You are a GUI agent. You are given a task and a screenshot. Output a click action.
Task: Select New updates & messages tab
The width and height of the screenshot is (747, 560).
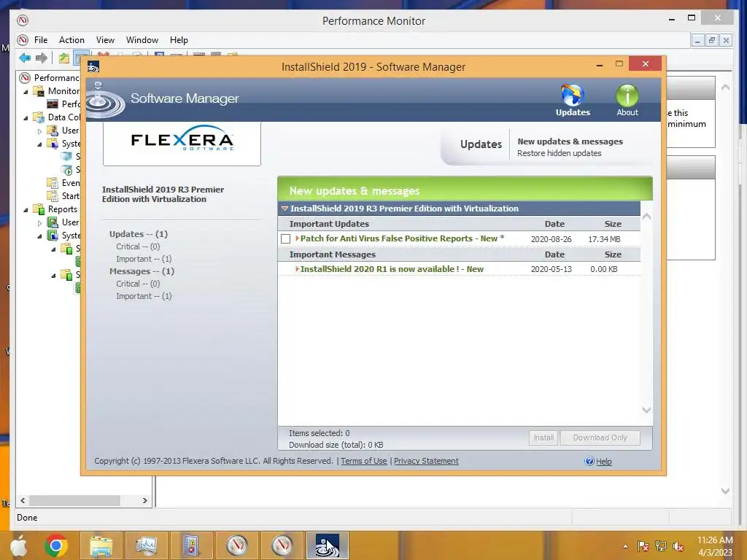point(570,141)
